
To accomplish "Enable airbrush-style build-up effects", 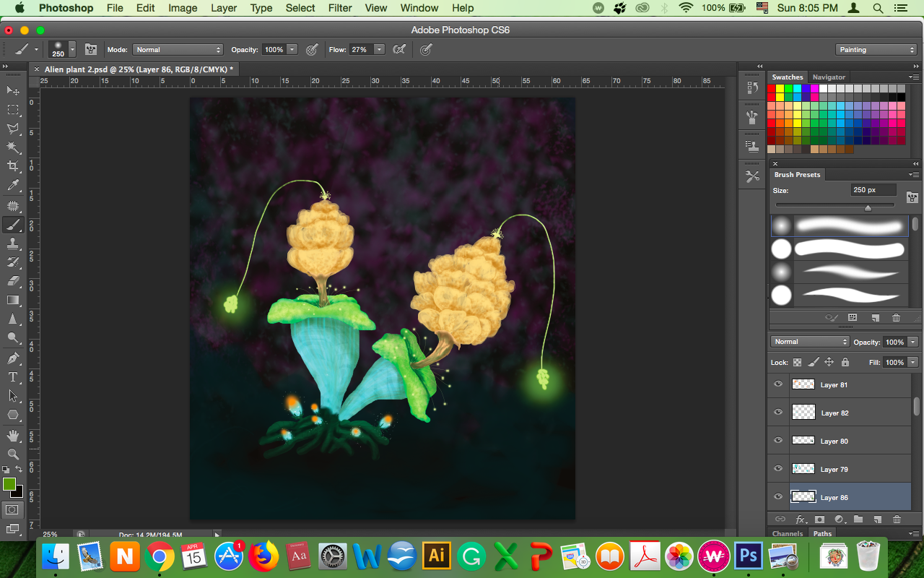I will coord(398,50).
